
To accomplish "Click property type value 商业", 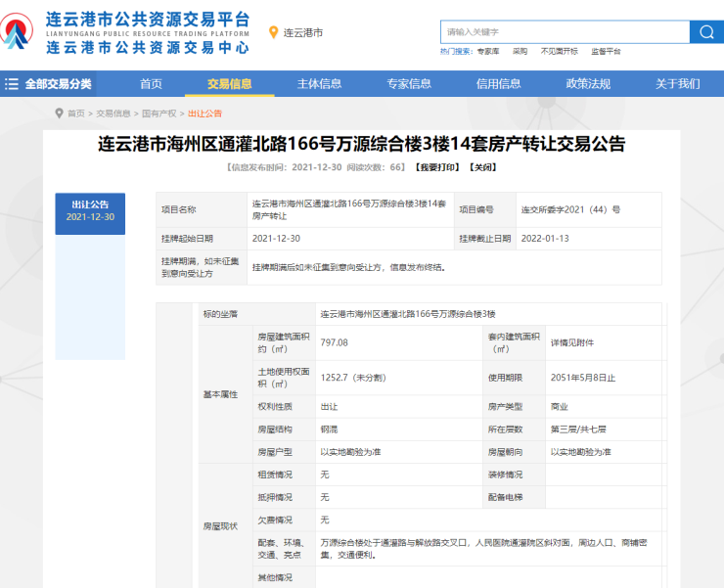I will pos(560,406).
